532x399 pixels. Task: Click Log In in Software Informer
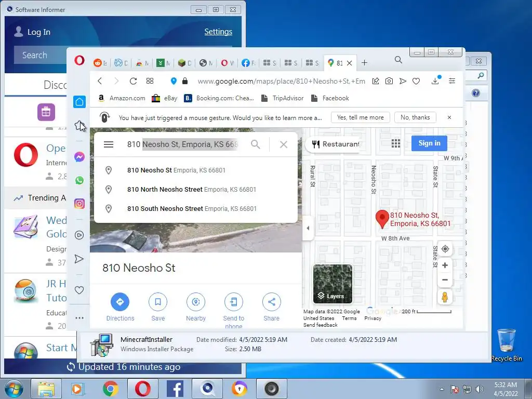point(32,32)
